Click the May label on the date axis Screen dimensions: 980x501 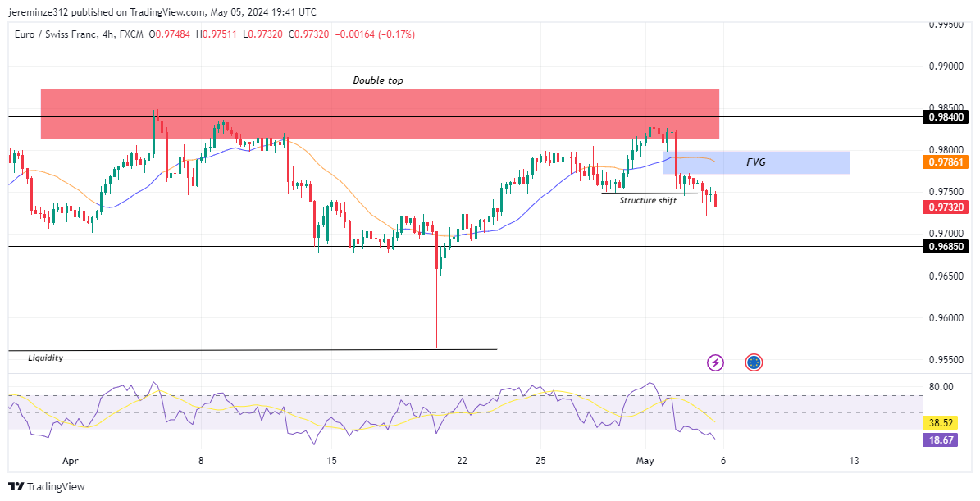point(645,461)
